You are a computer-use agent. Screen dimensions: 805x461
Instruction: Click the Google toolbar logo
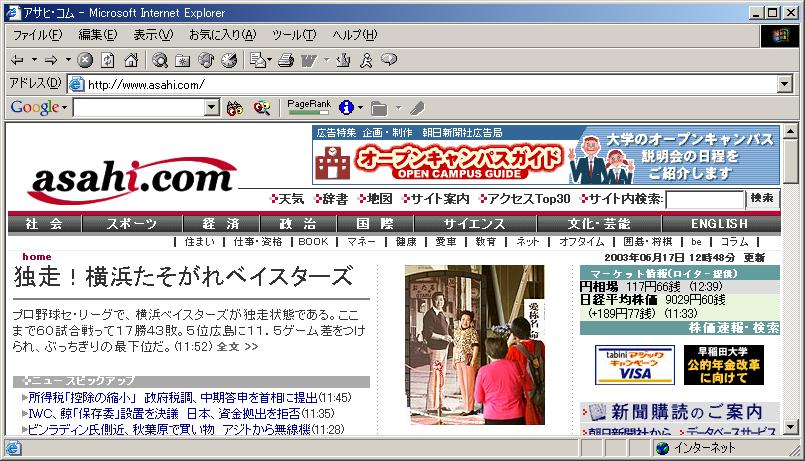click(34, 107)
